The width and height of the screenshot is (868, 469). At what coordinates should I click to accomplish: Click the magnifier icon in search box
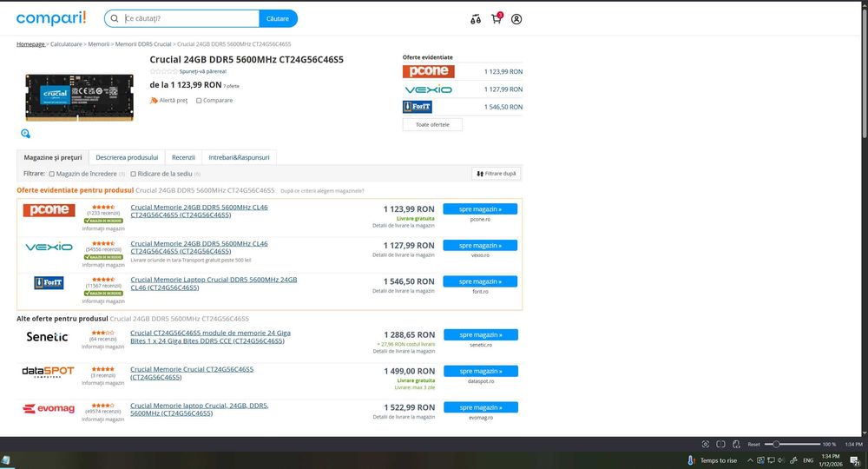click(x=115, y=18)
